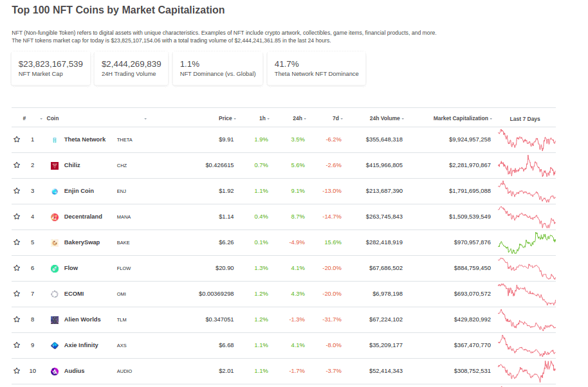Open the Axie Infinity coin page
The width and height of the screenshot is (588, 387).
point(81,345)
